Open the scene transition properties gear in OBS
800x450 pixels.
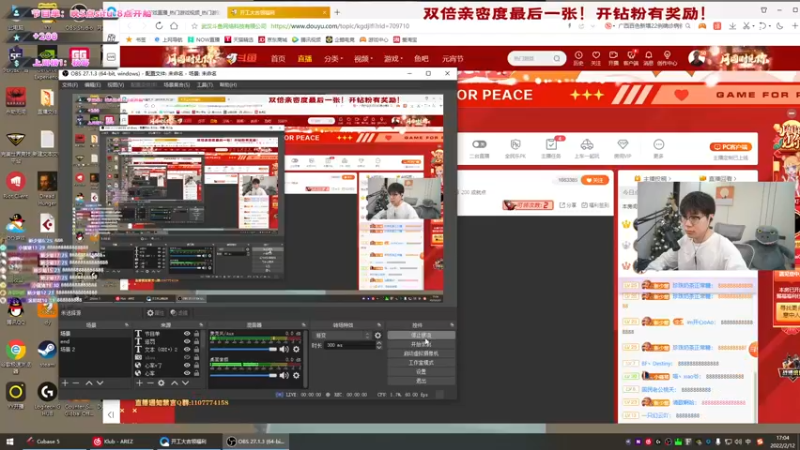click(378, 335)
